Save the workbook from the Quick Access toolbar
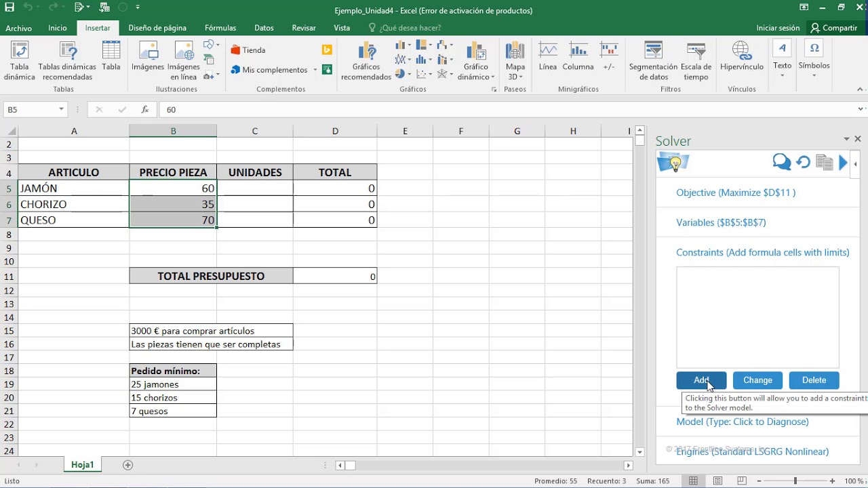The image size is (868, 488). pos(9,7)
